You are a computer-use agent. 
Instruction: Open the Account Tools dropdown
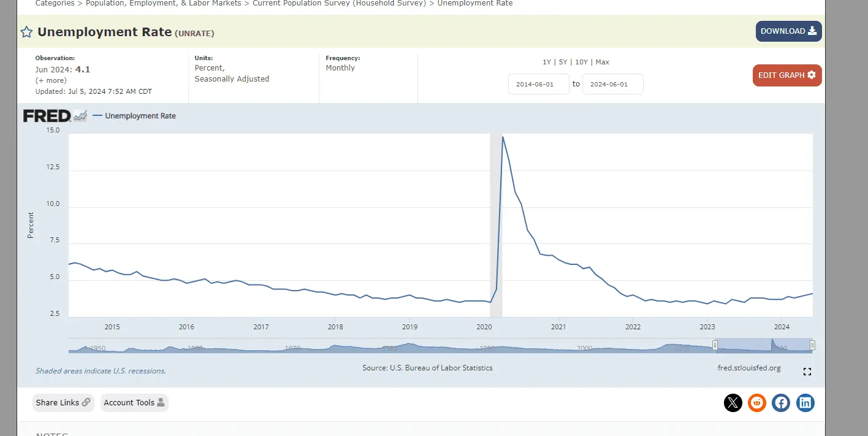point(134,403)
